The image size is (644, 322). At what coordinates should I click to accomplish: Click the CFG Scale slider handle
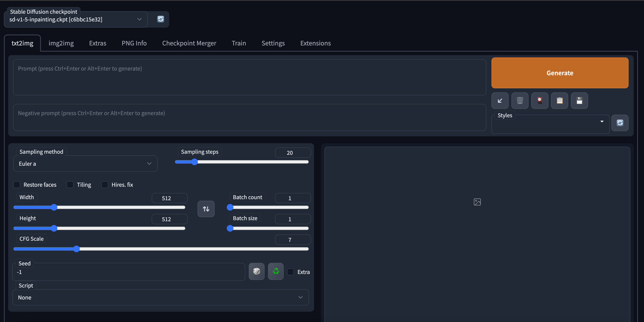tap(76, 249)
